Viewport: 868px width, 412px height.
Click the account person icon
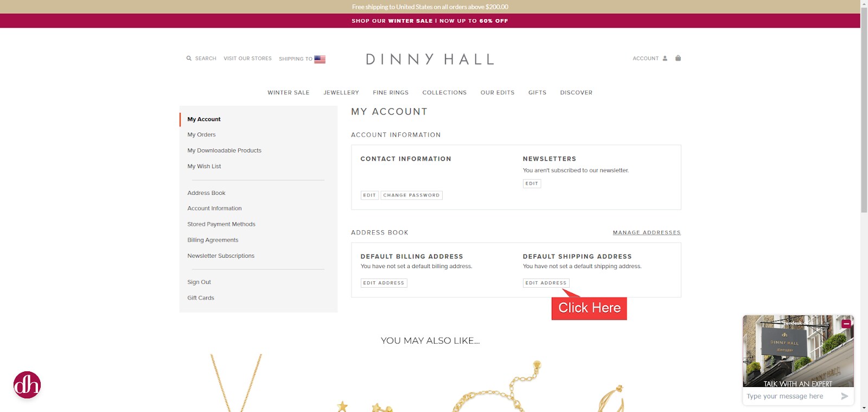665,58
